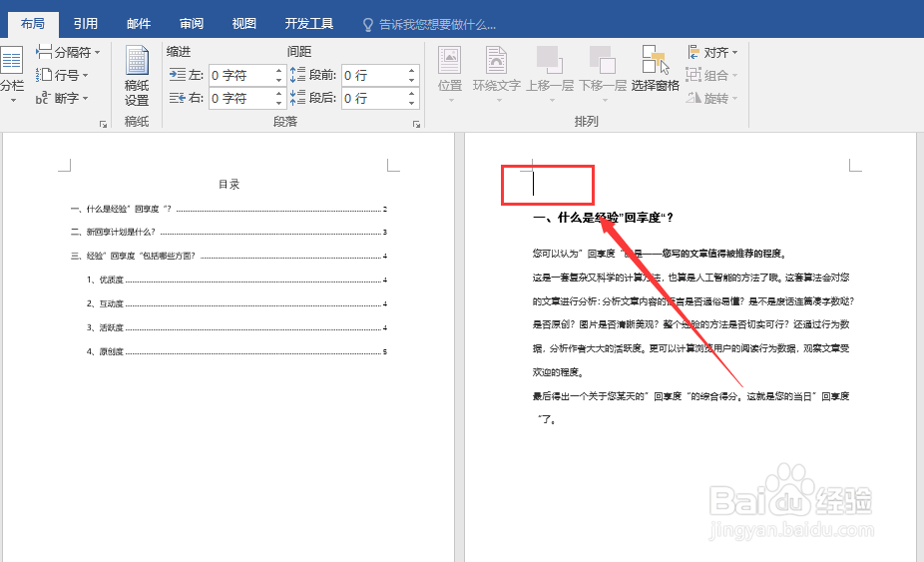Image resolution: width=924 pixels, height=562 pixels.
Task: Click the left indent icon beside 左
Action: [x=178, y=75]
